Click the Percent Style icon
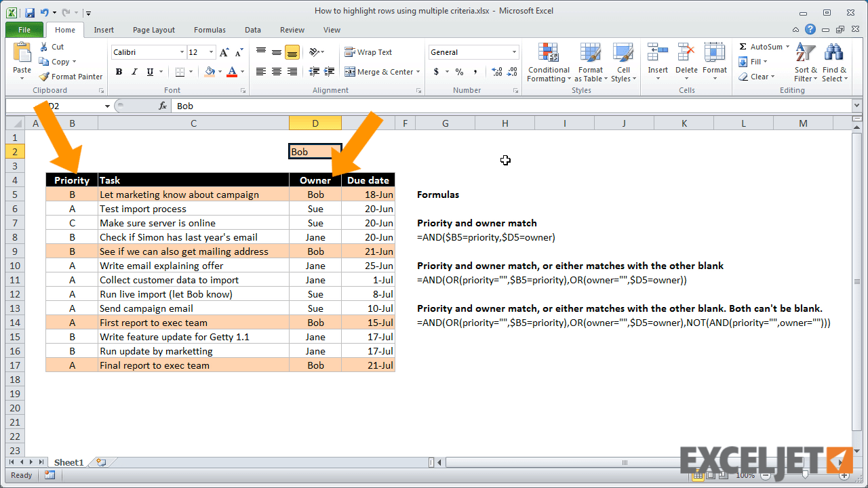 [458, 71]
